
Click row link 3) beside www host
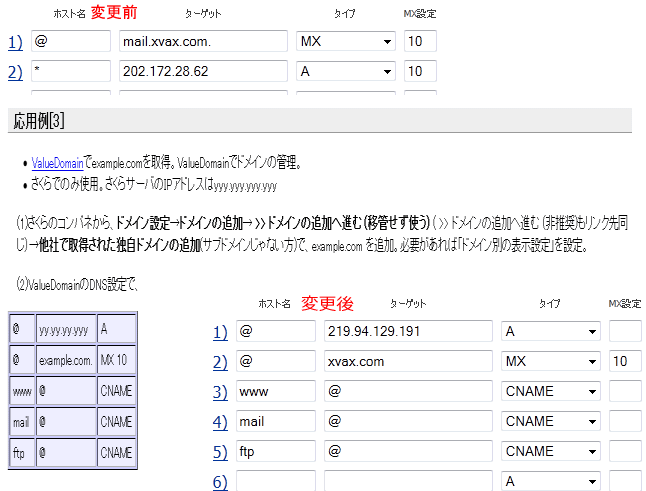click(x=219, y=392)
